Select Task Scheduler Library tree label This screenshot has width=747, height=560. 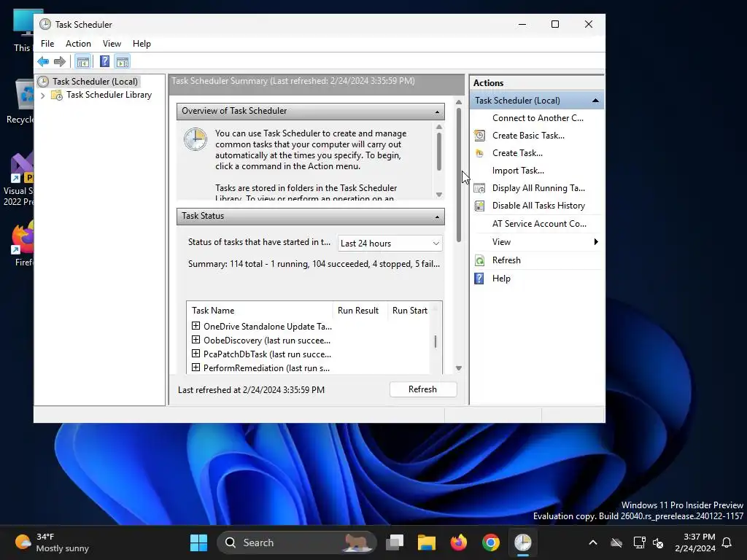coord(109,95)
